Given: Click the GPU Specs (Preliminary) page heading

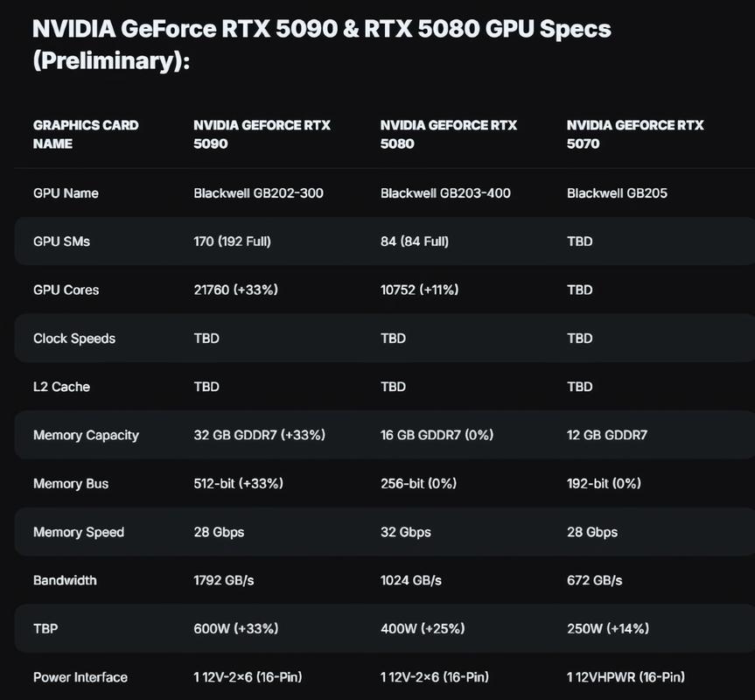Looking at the screenshot, I should point(321,45).
